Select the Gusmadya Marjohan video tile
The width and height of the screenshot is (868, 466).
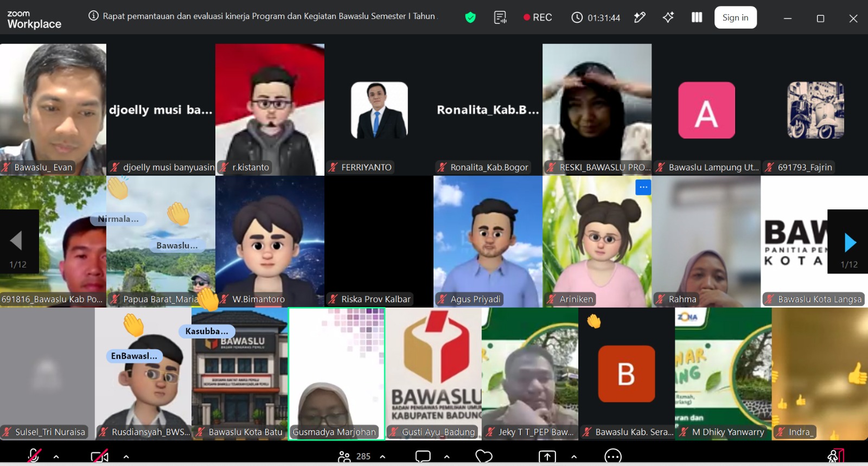pos(336,374)
